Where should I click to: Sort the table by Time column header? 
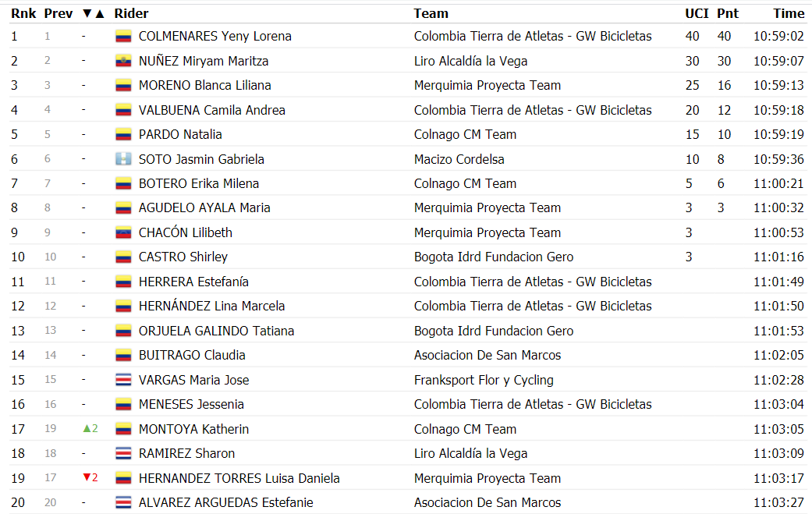[x=789, y=13]
